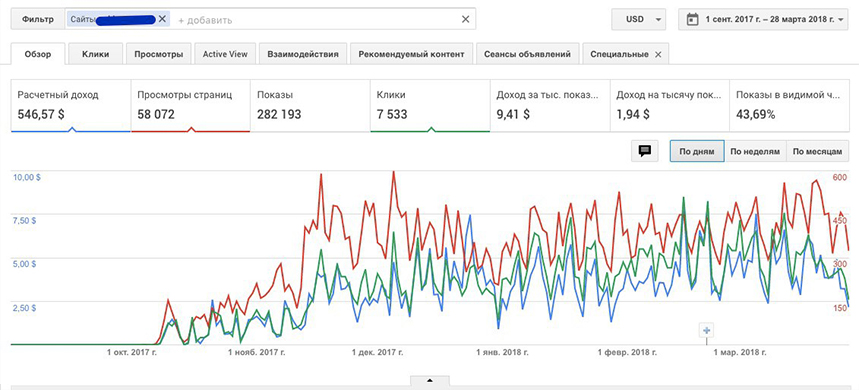Click the plus annotation marker on the chart

(706, 330)
